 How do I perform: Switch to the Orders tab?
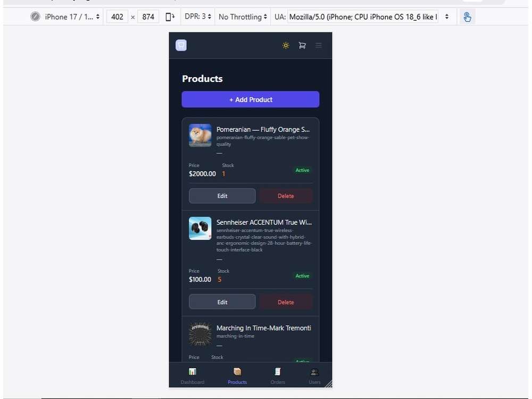click(278, 376)
